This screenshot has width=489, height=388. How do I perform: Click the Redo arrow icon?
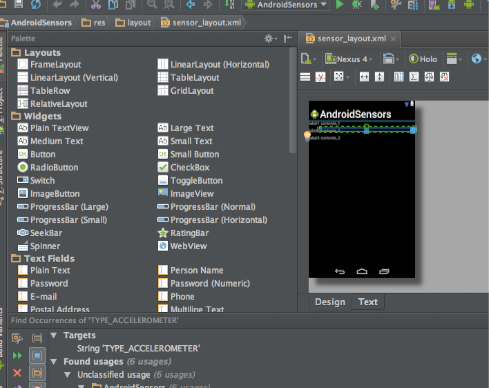(74, 4)
